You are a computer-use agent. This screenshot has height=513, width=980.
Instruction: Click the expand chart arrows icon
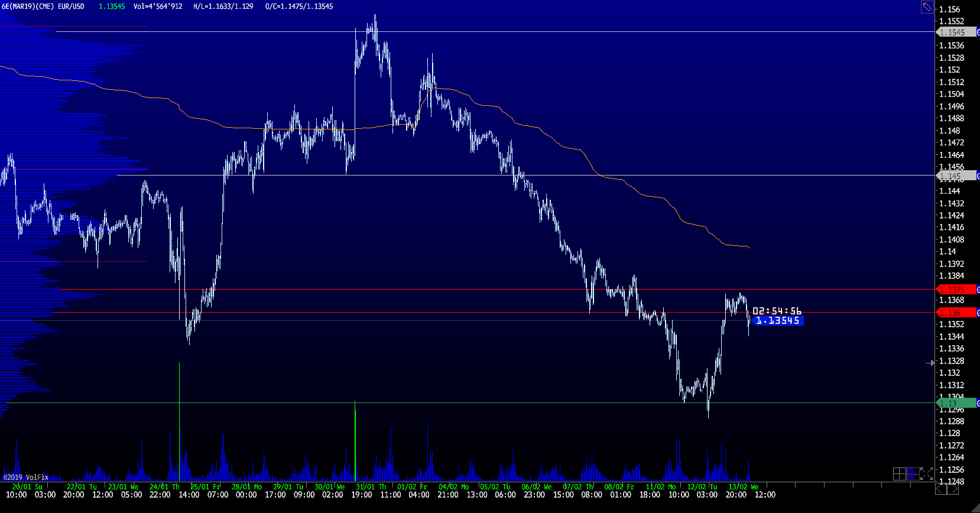[x=926, y=473]
